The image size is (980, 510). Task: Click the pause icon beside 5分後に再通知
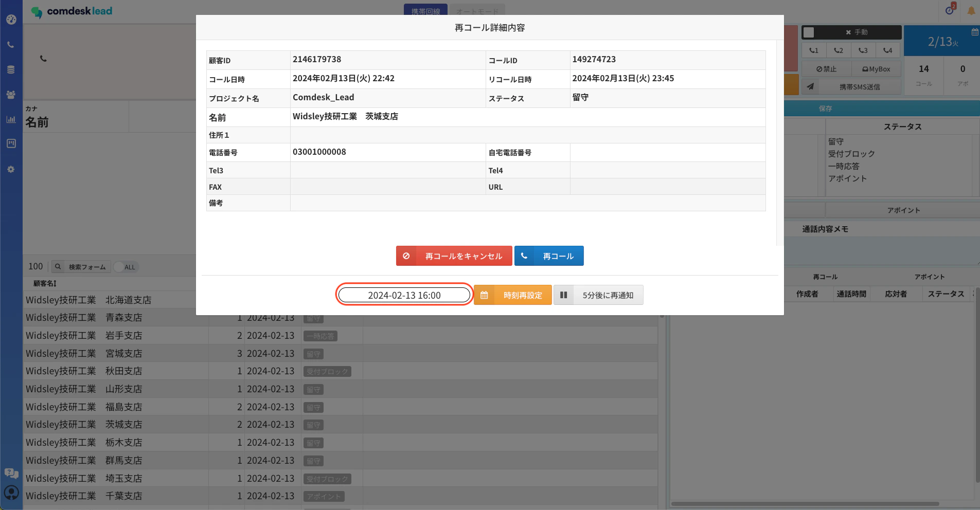pyautogui.click(x=563, y=295)
